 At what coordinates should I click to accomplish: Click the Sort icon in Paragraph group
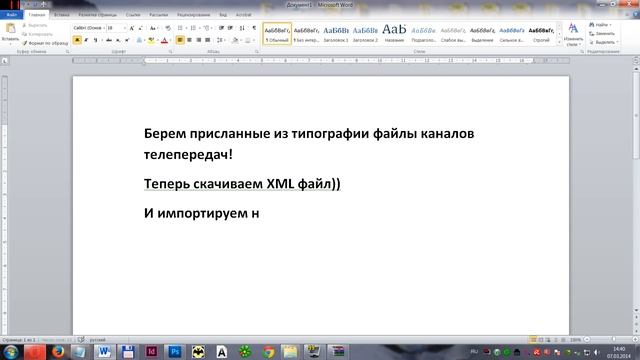click(x=242, y=28)
